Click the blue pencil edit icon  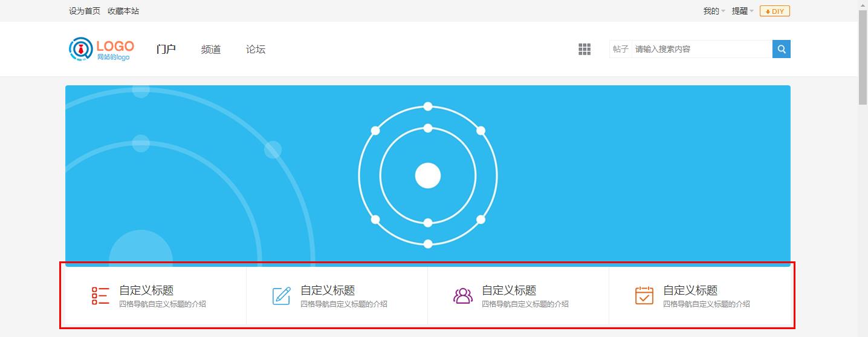tap(282, 295)
